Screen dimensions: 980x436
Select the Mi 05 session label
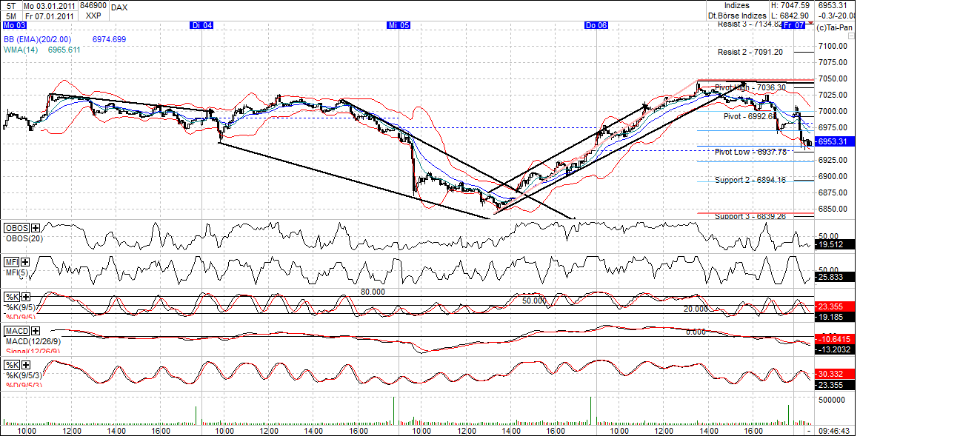[397, 24]
